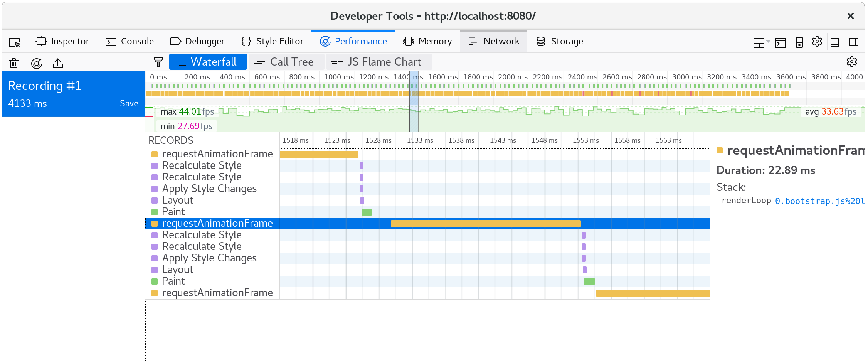
Task: Open DevTools settings gear
Action: point(817,42)
